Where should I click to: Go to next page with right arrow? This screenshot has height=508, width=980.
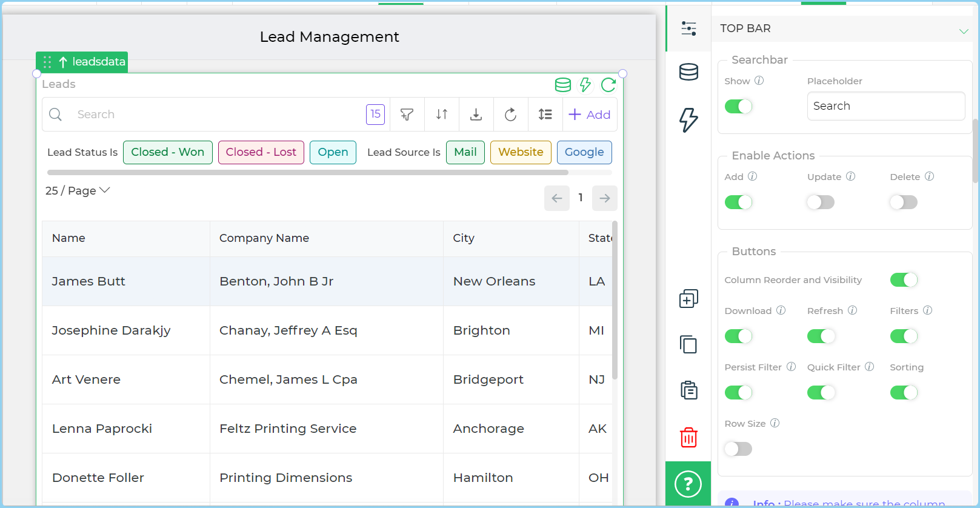[604, 198]
